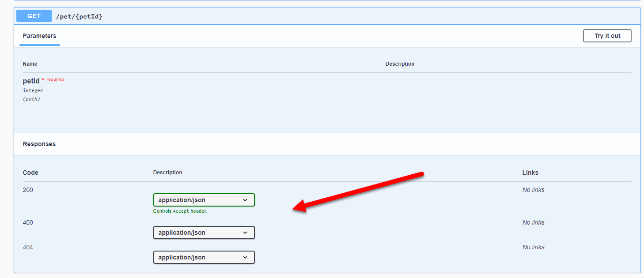Select the Parameters tab
The width and height of the screenshot is (644, 278).
pos(40,36)
